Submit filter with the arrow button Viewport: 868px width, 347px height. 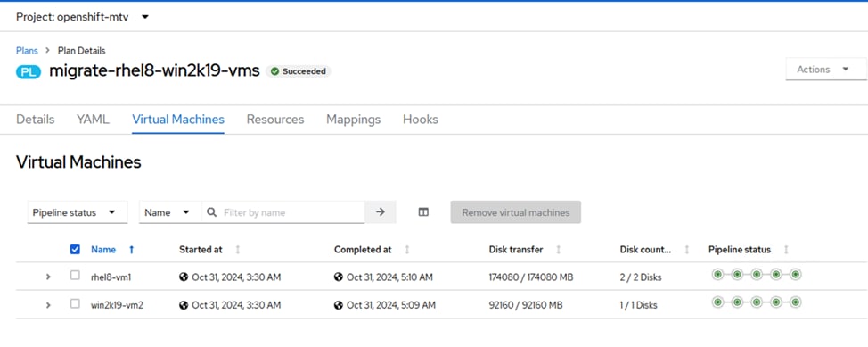point(381,212)
